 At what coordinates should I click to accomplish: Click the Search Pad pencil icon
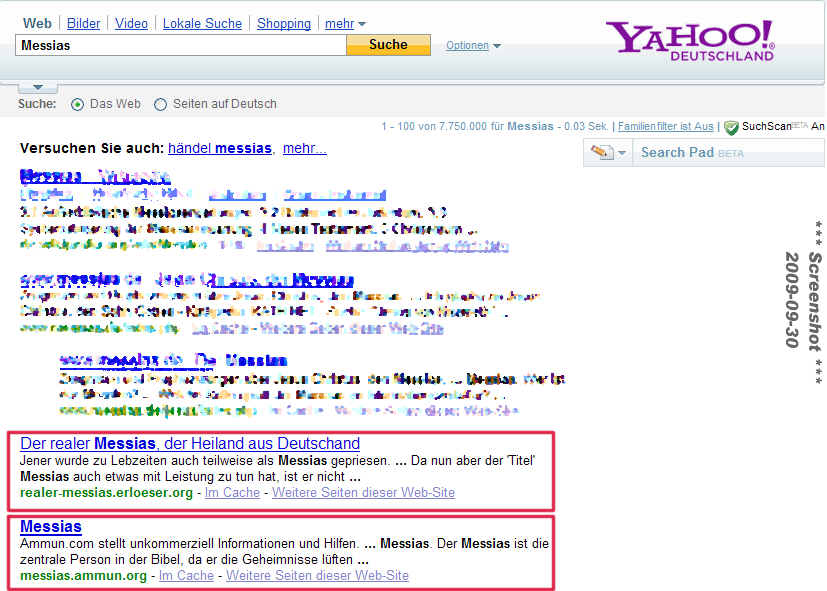602,152
